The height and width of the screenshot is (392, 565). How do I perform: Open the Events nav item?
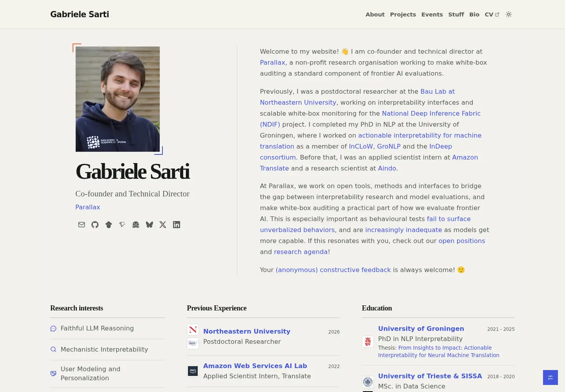pos(432,15)
